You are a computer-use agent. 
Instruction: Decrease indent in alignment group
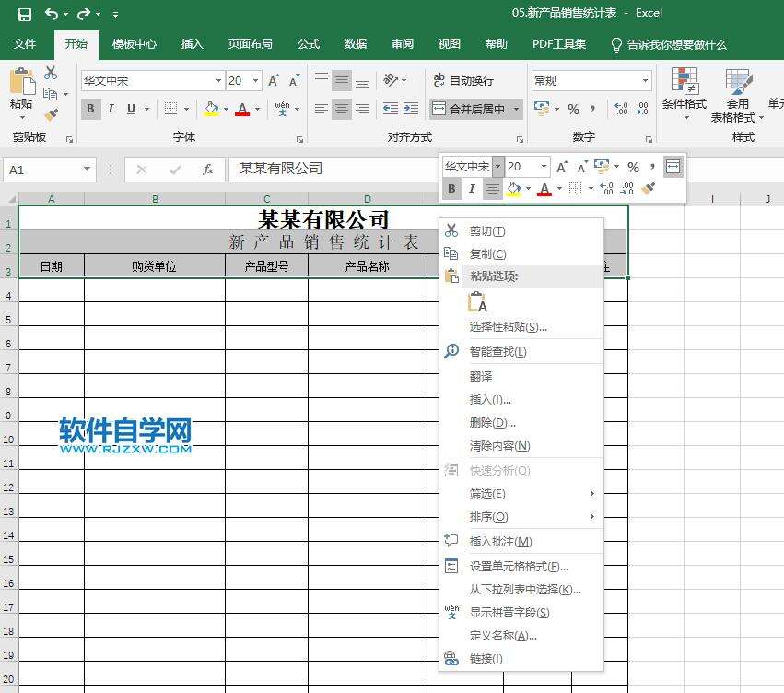coord(391,109)
